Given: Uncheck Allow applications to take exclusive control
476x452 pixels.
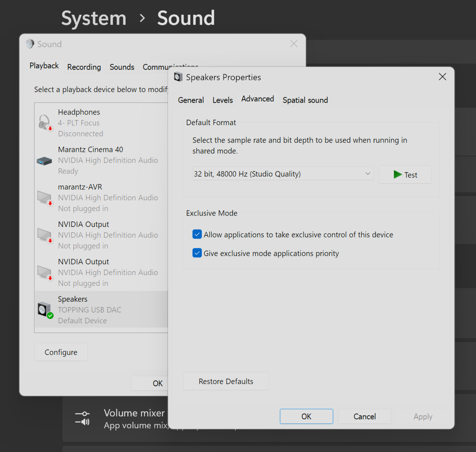Looking at the screenshot, I should (197, 234).
